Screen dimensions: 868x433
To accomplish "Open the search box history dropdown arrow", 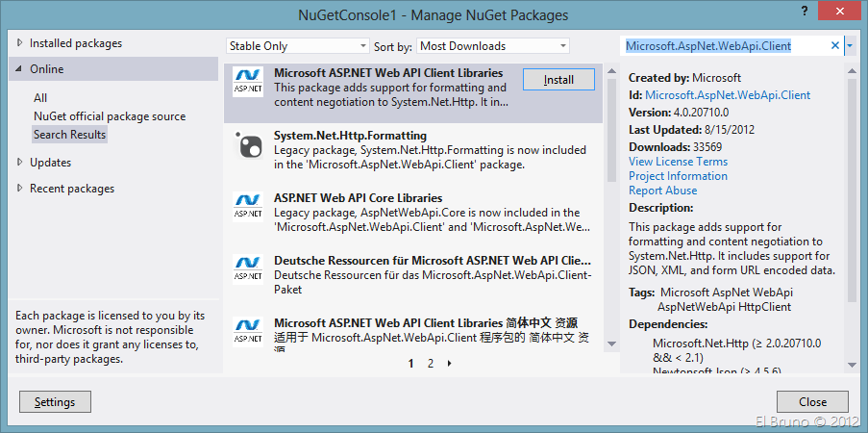I will (x=850, y=45).
